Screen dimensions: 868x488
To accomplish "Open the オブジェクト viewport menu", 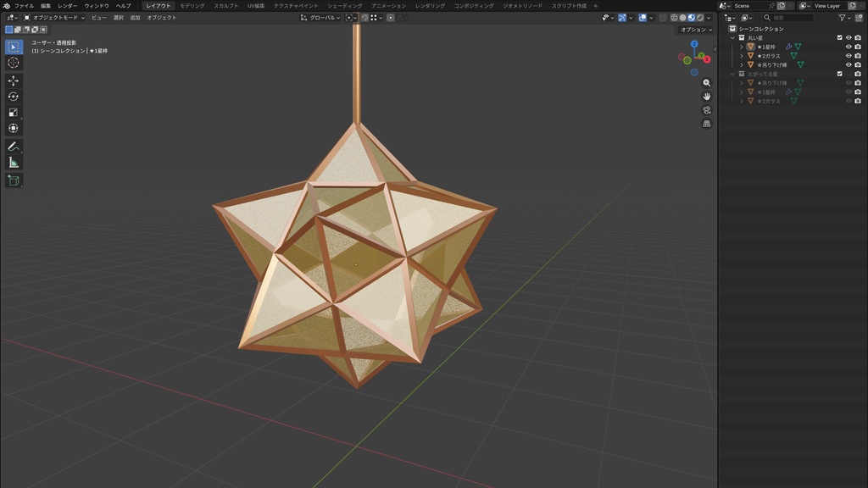I will (162, 18).
